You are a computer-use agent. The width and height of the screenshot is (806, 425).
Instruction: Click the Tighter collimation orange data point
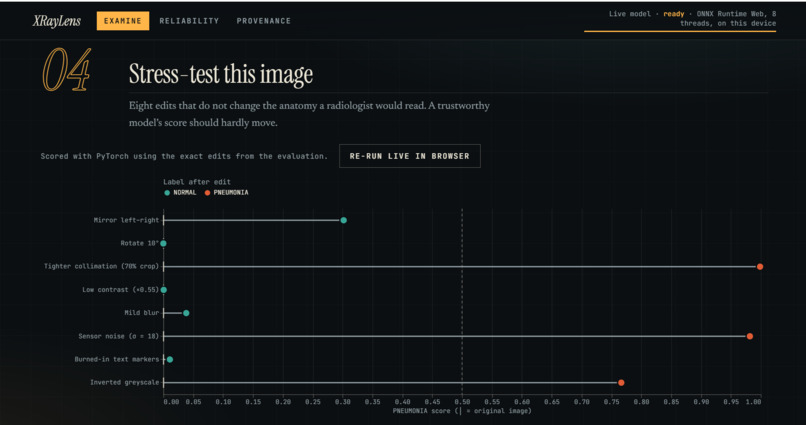pyautogui.click(x=760, y=267)
